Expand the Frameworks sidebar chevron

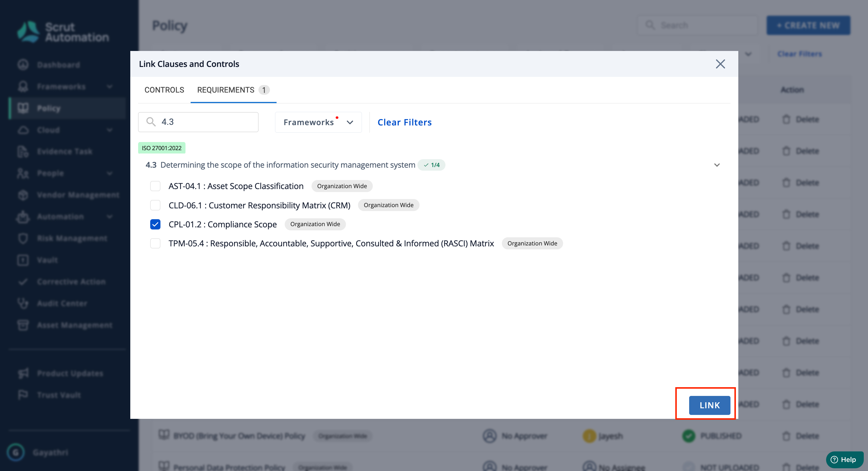tap(109, 87)
